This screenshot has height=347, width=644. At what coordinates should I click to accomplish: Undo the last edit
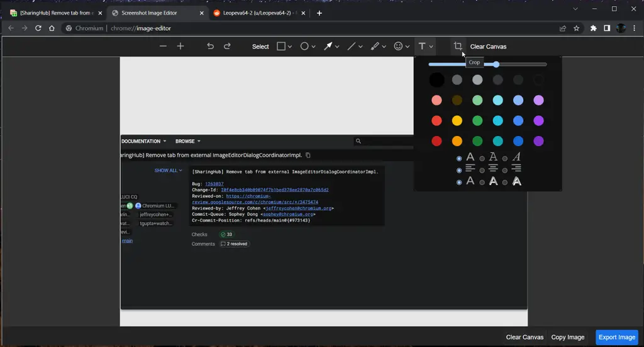210,46
